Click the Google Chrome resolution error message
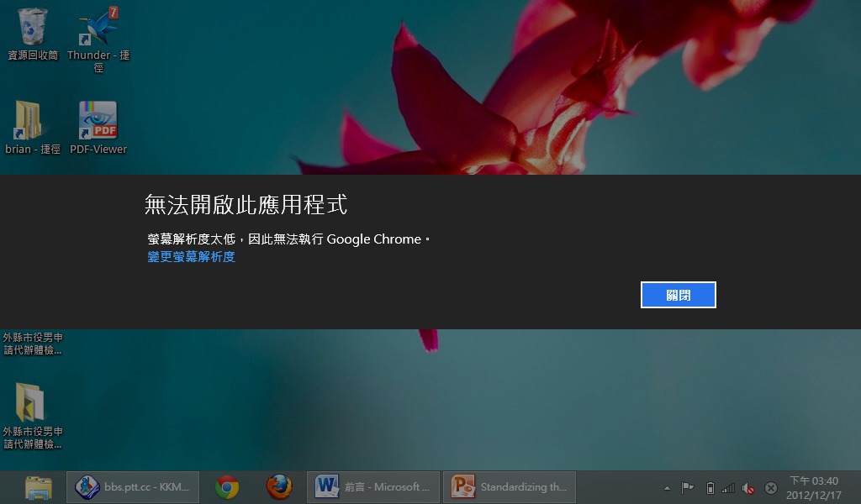This screenshot has width=861, height=504. pos(289,239)
